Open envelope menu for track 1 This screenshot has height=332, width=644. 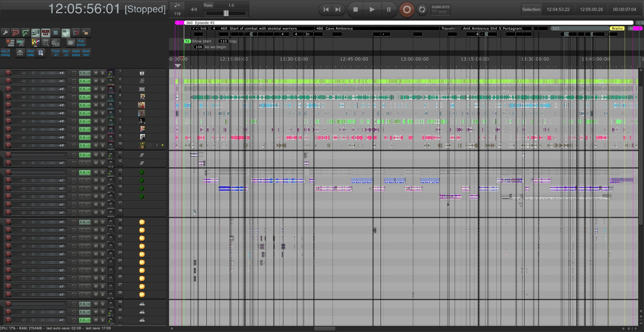74,73
